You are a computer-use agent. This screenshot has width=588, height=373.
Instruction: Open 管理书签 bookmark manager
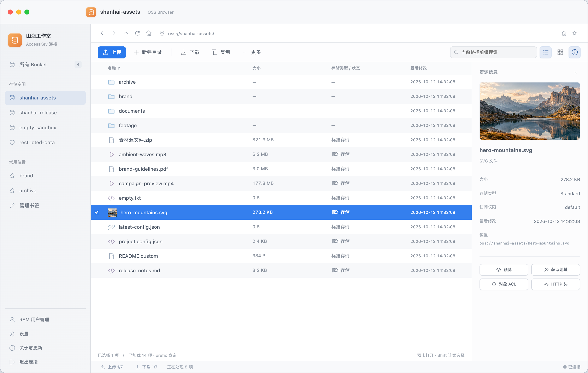(45, 206)
